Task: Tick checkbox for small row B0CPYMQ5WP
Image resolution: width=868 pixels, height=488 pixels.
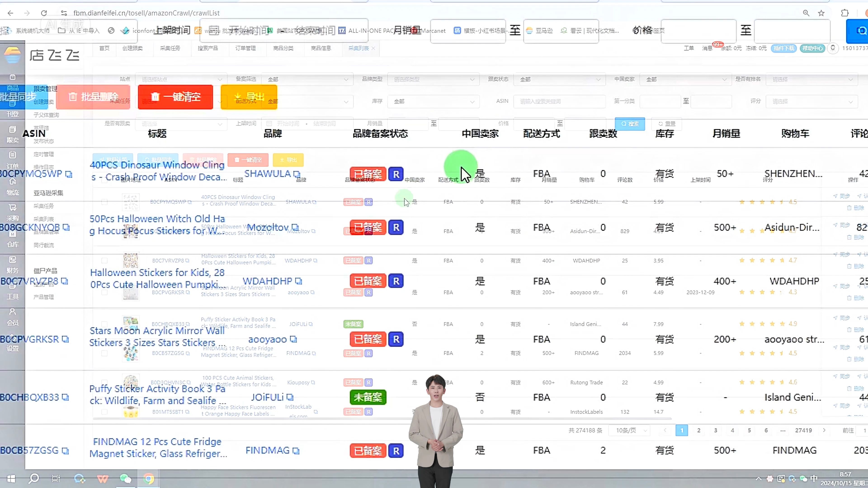Action: (104, 202)
